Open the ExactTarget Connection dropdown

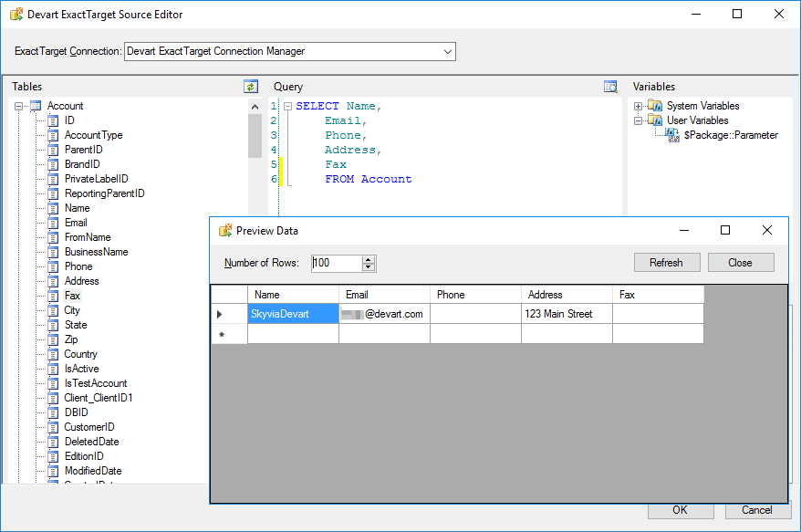448,51
